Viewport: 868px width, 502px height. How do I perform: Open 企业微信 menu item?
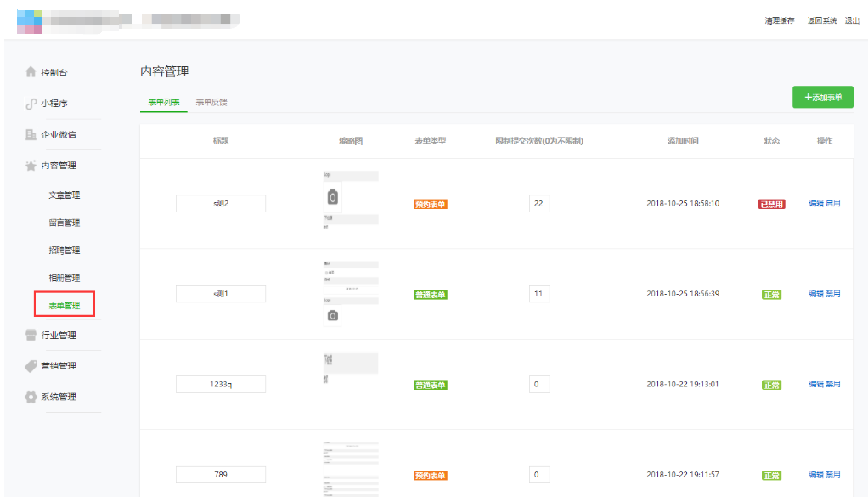click(59, 134)
